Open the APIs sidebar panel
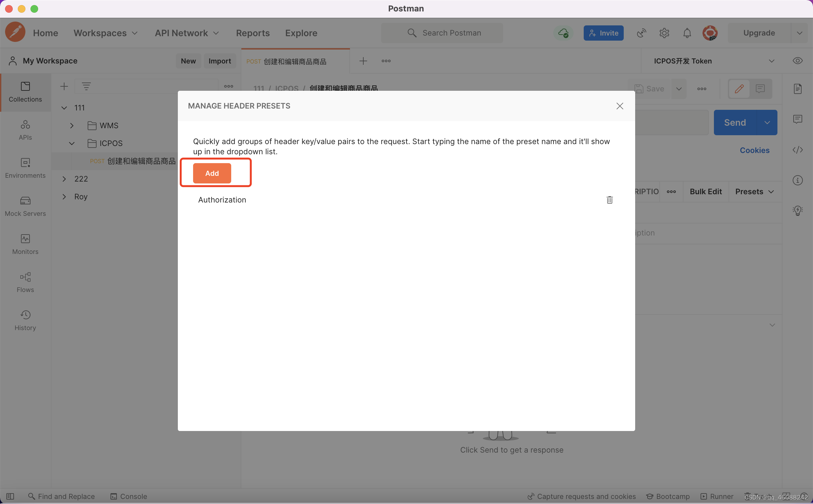 click(x=25, y=130)
